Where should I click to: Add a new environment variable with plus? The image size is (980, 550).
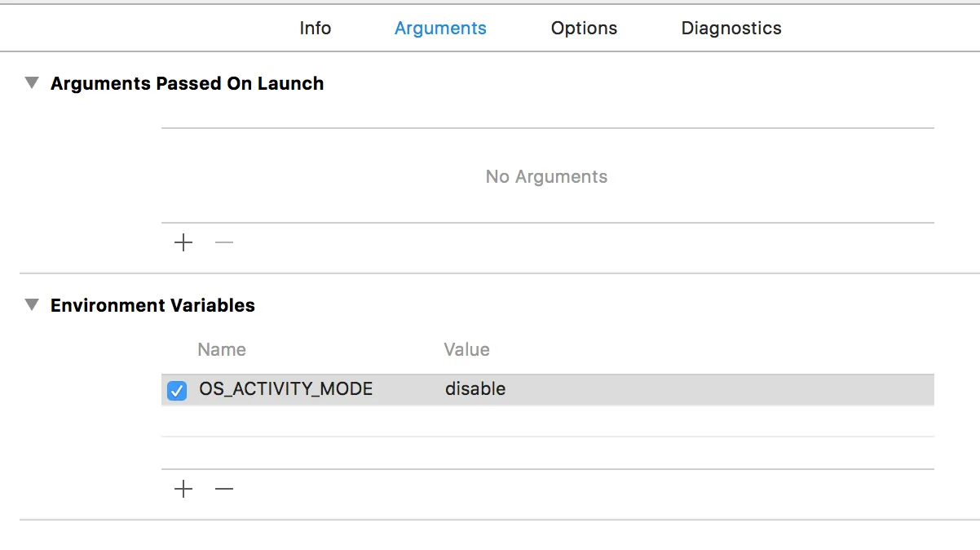(x=183, y=489)
